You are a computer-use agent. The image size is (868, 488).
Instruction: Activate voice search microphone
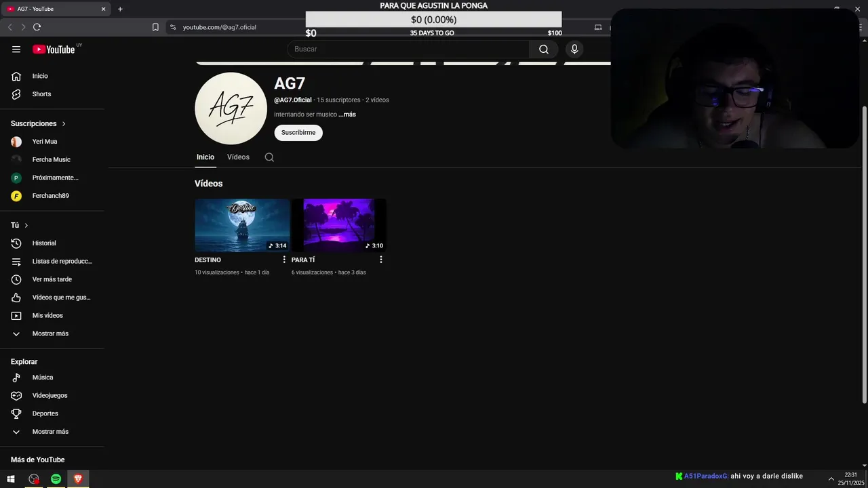click(x=574, y=49)
